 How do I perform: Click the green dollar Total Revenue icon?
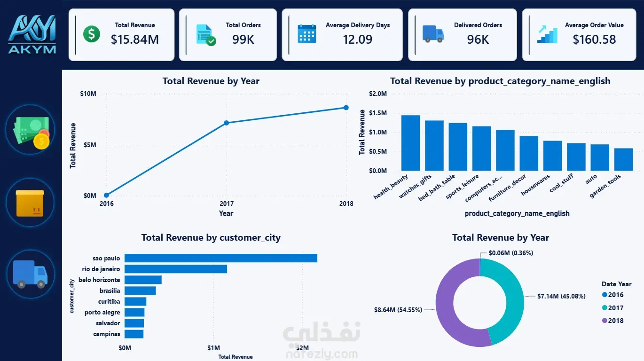point(92,34)
